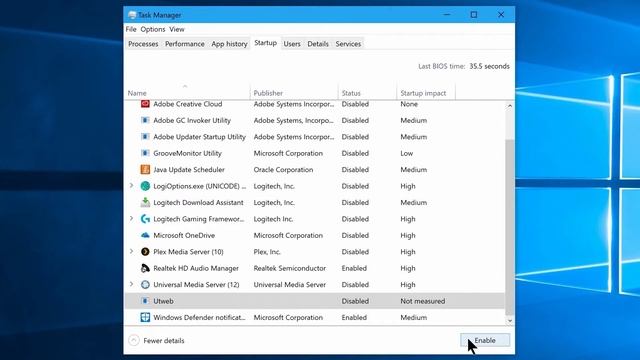Switch to the Processes tab

(143, 44)
